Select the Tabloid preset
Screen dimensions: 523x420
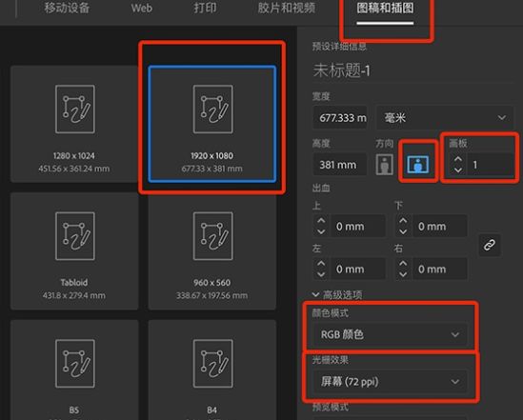(74, 251)
